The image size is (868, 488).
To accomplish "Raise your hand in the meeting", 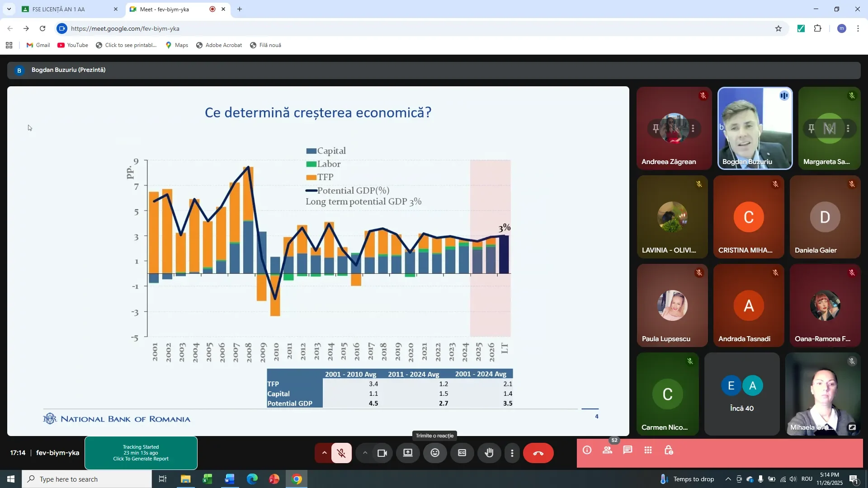I will click(x=489, y=453).
